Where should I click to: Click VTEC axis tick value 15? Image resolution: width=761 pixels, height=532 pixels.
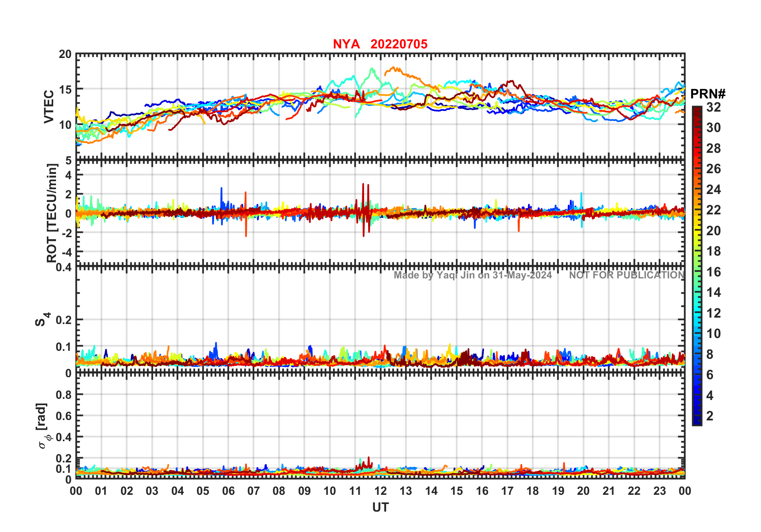tap(66, 90)
